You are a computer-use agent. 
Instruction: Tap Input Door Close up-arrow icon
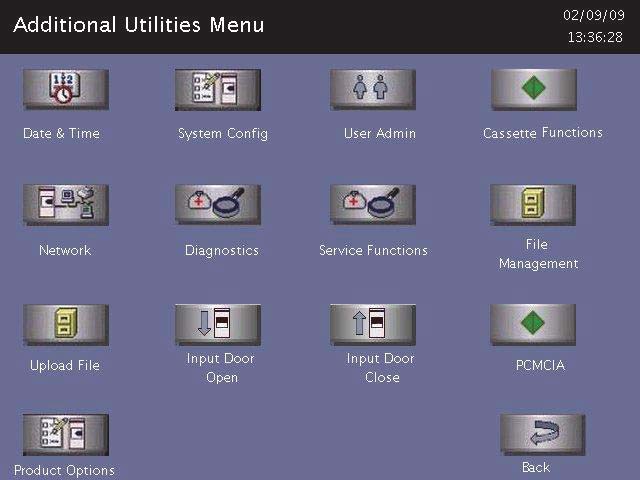click(373, 324)
